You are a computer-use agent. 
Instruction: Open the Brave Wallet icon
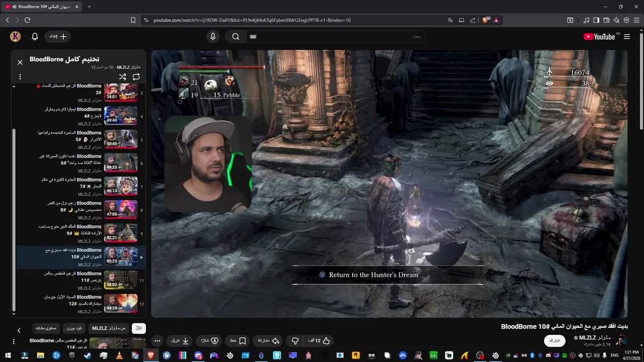click(606, 20)
